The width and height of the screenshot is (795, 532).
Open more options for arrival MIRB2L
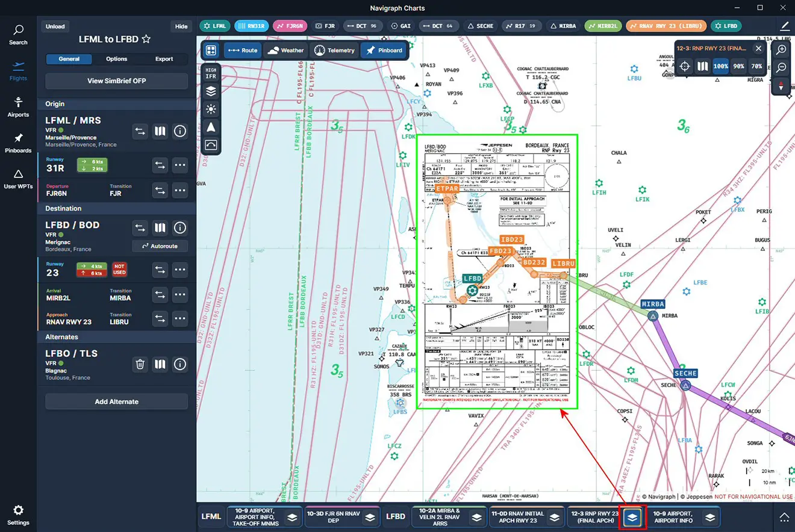[179, 295]
